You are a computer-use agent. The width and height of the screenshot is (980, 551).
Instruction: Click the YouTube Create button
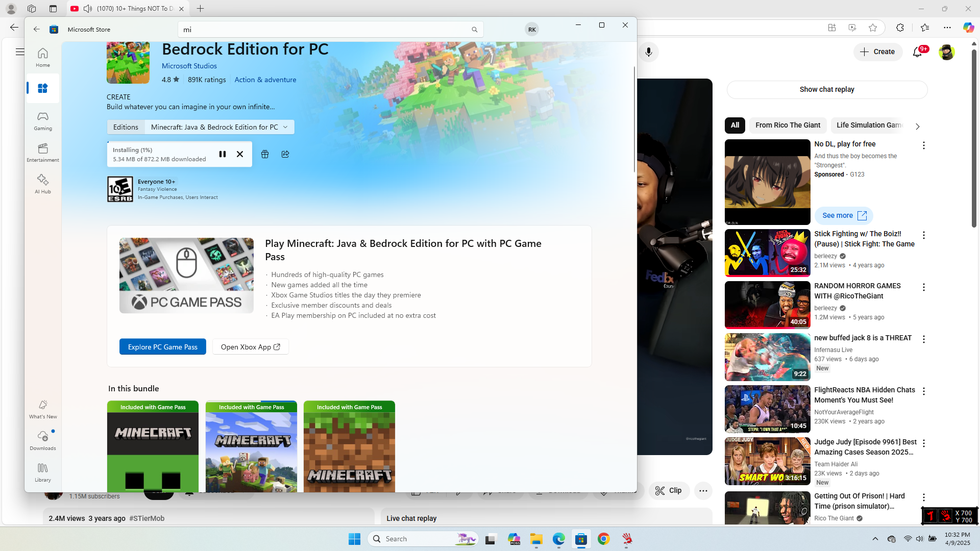(x=878, y=52)
